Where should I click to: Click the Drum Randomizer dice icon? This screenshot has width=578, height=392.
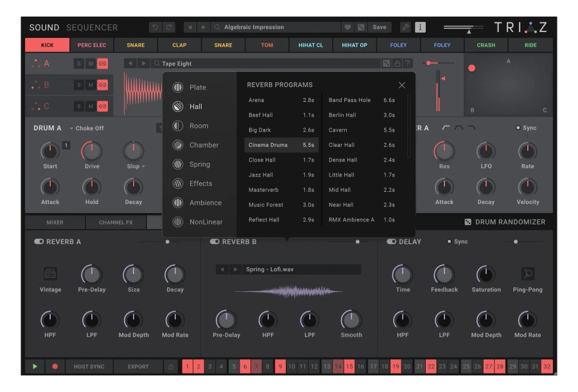pyautogui.click(x=468, y=222)
